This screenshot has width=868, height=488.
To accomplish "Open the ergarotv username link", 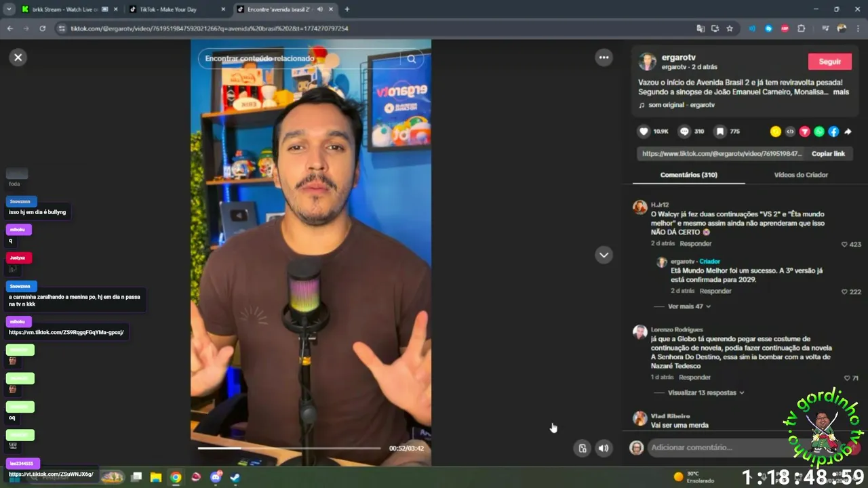I will 679,58.
